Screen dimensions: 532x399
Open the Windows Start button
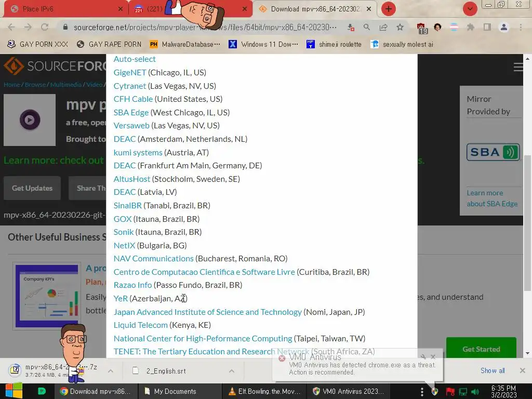point(14,391)
